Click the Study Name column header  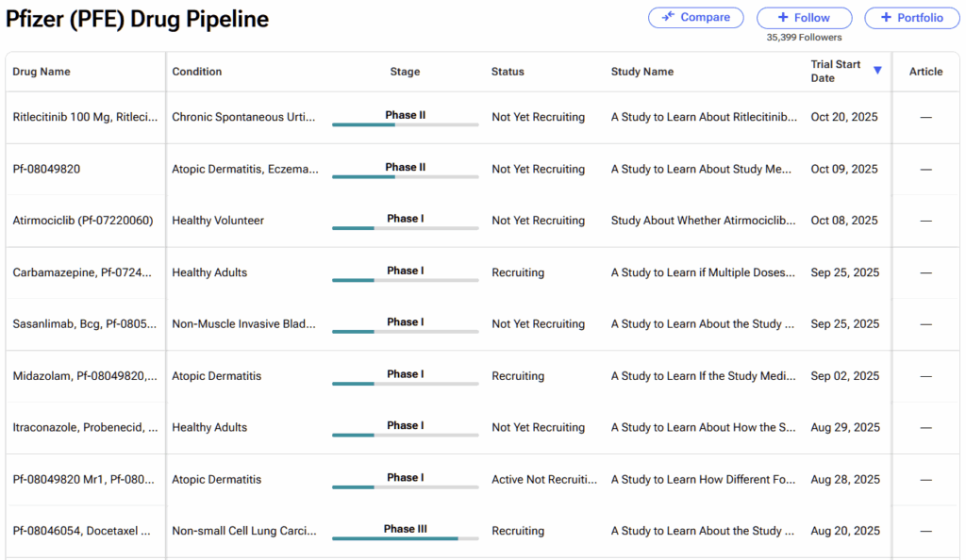pos(641,72)
